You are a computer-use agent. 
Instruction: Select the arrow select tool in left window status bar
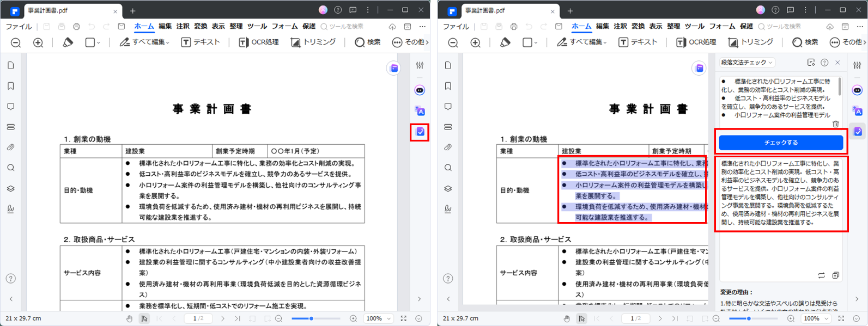144,318
